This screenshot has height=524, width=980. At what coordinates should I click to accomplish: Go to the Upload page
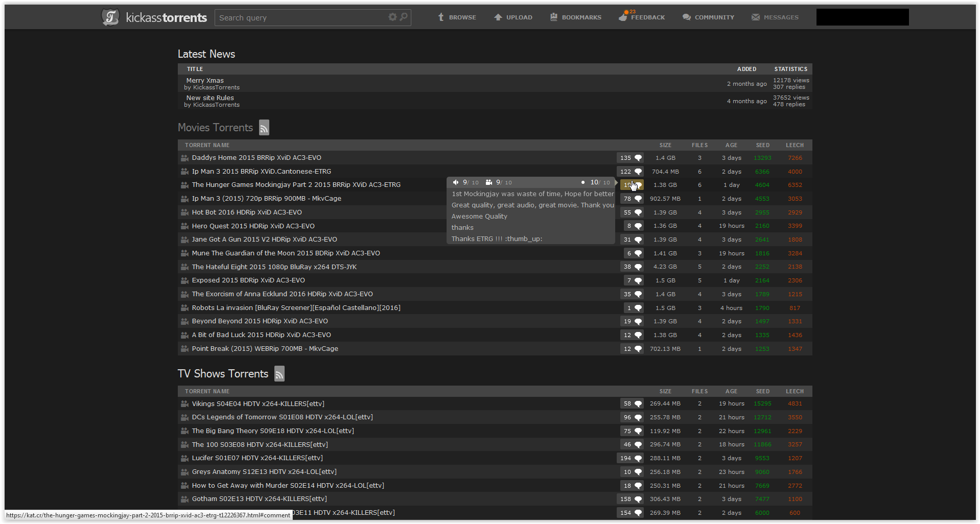513,17
